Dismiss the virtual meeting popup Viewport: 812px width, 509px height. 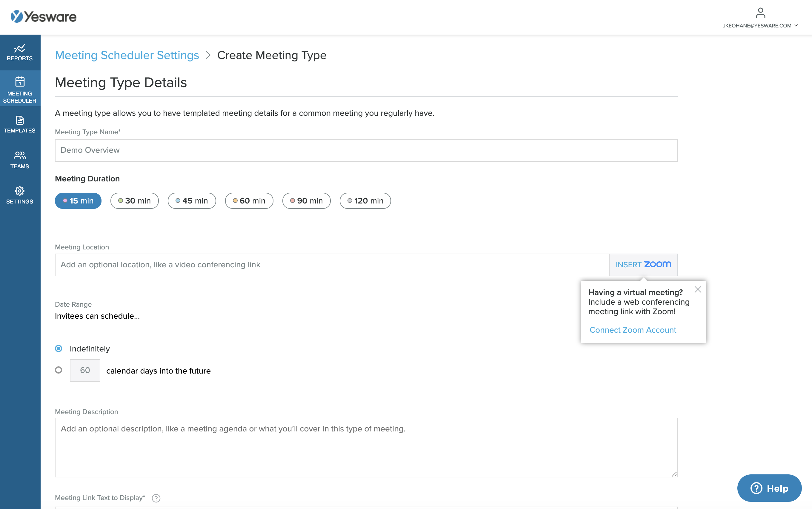(x=698, y=289)
